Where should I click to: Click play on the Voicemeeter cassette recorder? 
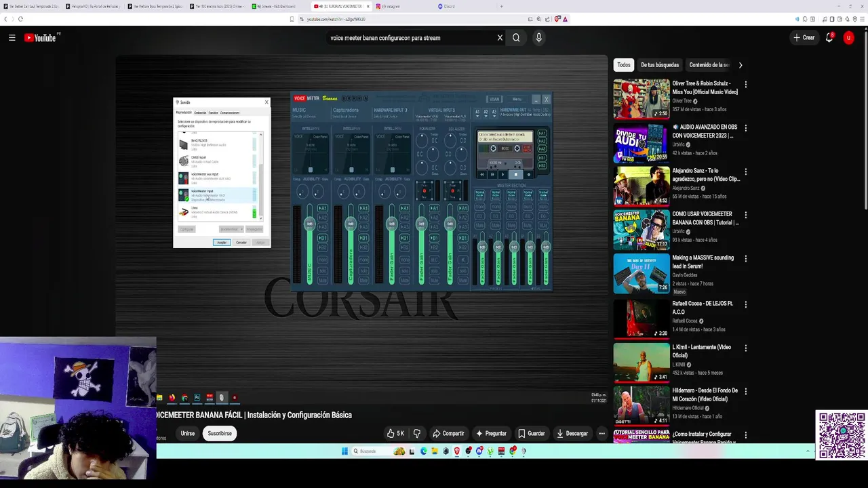click(x=502, y=174)
